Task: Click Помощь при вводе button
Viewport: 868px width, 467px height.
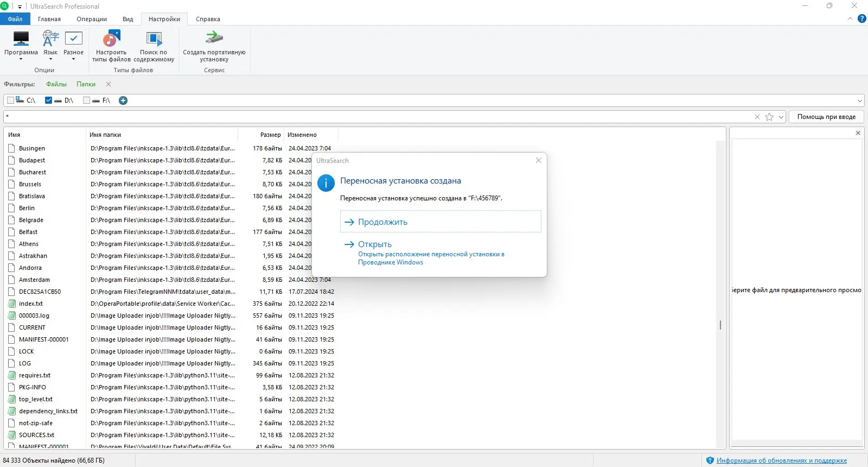Action: pyautogui.click(x=826, y=117)
